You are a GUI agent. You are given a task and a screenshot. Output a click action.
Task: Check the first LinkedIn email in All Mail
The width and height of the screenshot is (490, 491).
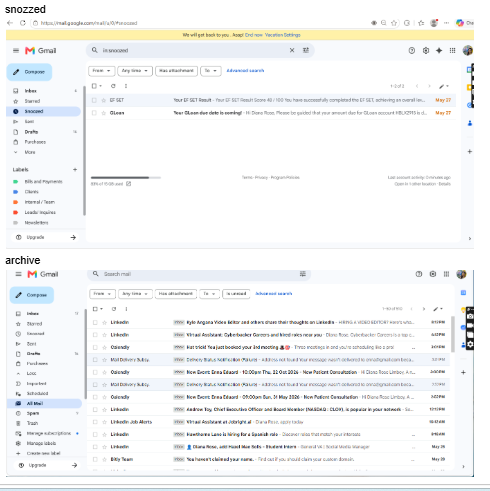coord(95,322)
